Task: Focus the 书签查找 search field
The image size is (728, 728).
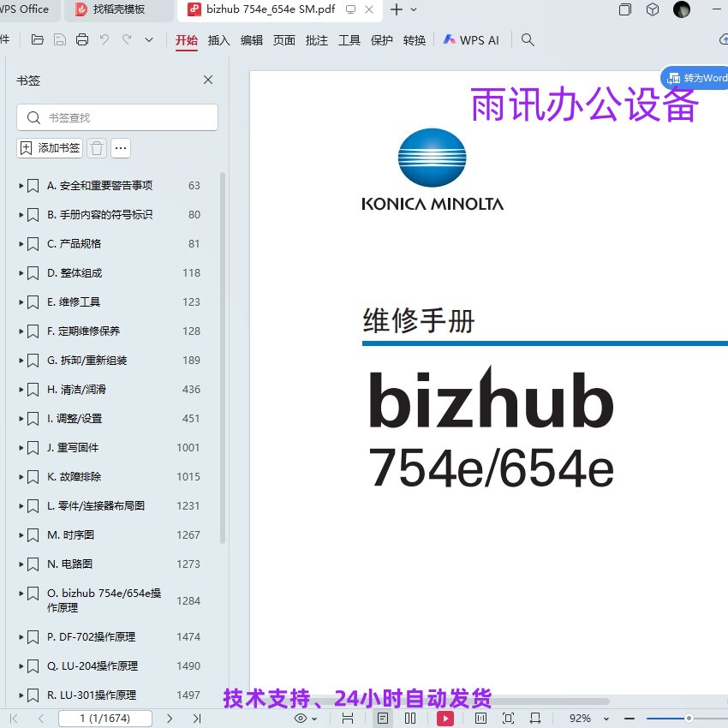Action: [x=117, y=117]
